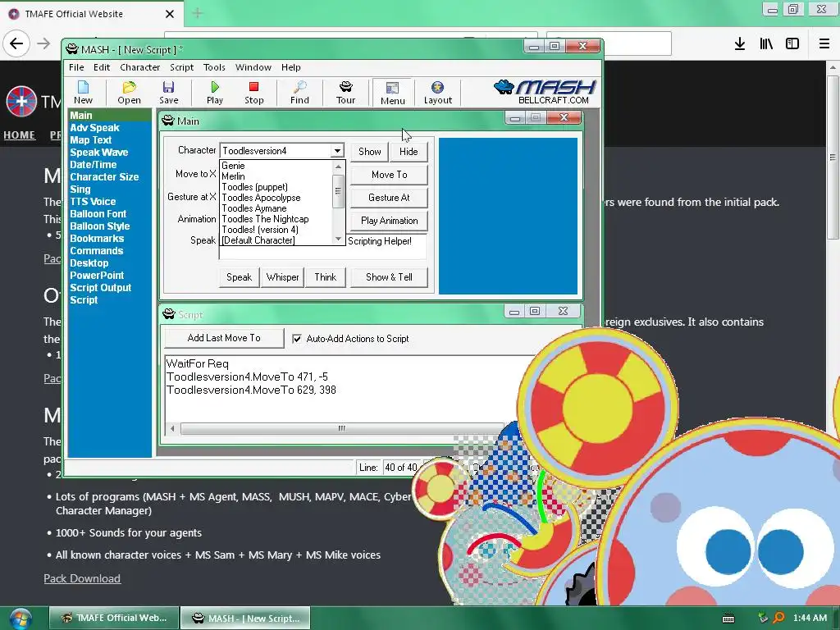840x630 pixels.
Task: Toggle the browser sidebar icon
Action: click(792, 44)
